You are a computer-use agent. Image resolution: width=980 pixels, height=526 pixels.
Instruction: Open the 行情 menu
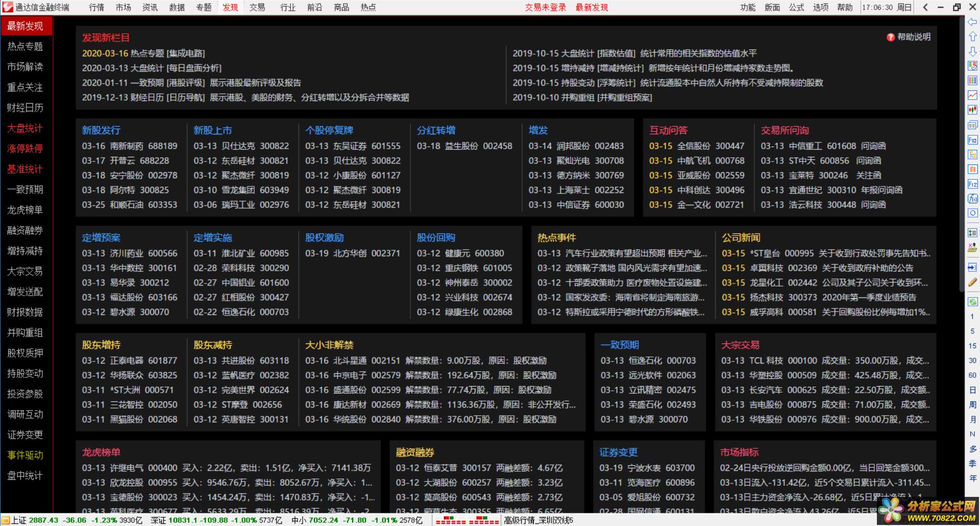click(96, 7)
